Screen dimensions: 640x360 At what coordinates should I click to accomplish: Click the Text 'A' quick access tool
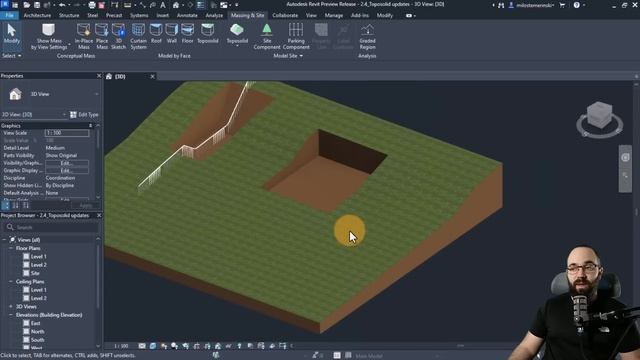tap(163, 5)
